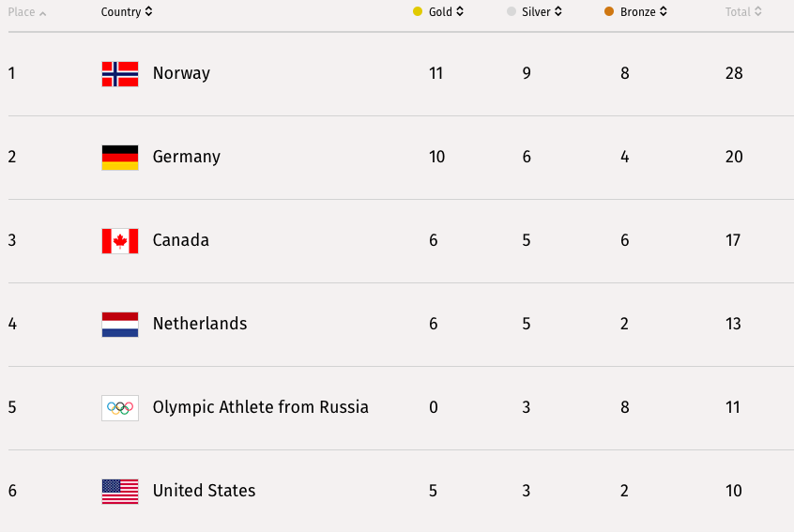Sort table by Country column
Viewport: 794px width, 532px height.
point(127,12)
